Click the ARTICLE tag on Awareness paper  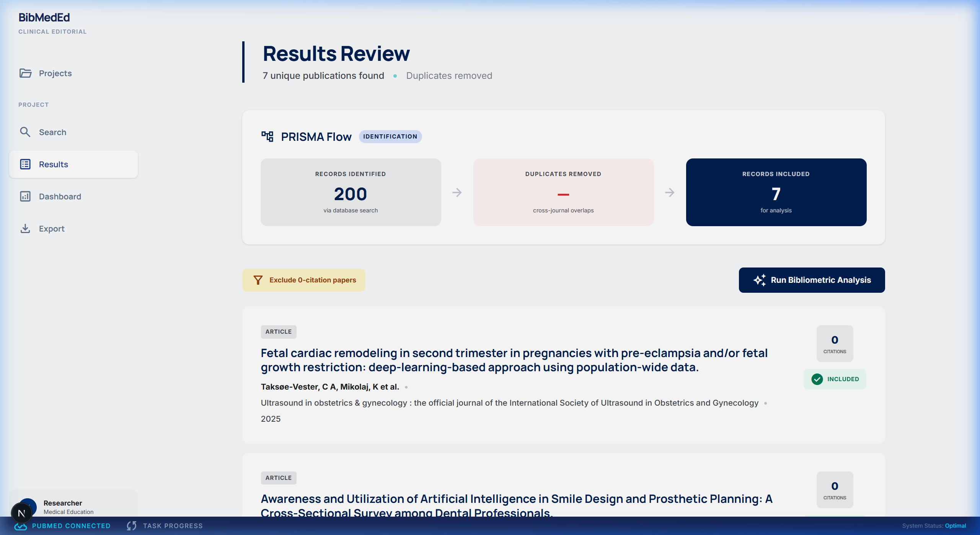pos(279,478)
